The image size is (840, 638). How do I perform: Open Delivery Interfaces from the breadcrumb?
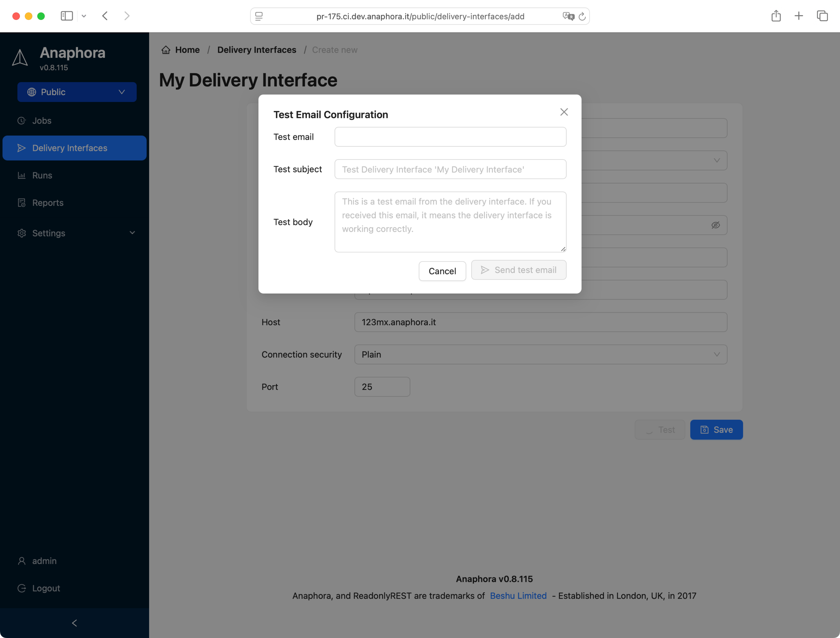pos(257,50)
